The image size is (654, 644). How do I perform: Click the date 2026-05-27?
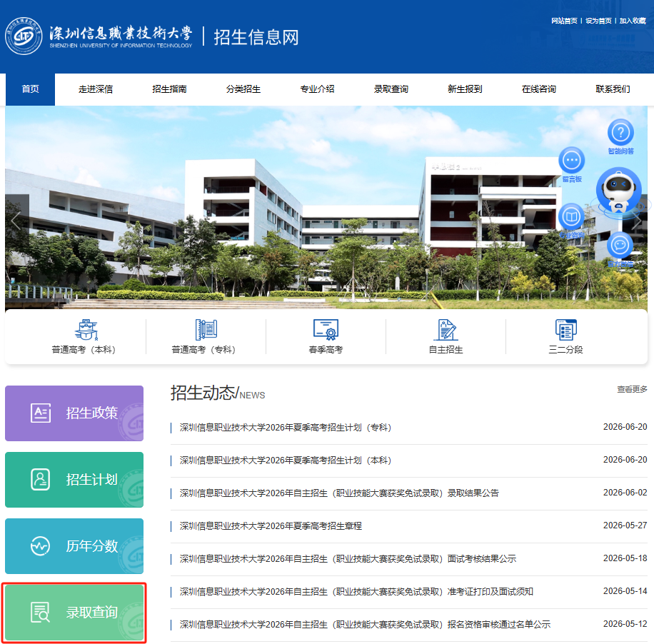tap(625, 525)
